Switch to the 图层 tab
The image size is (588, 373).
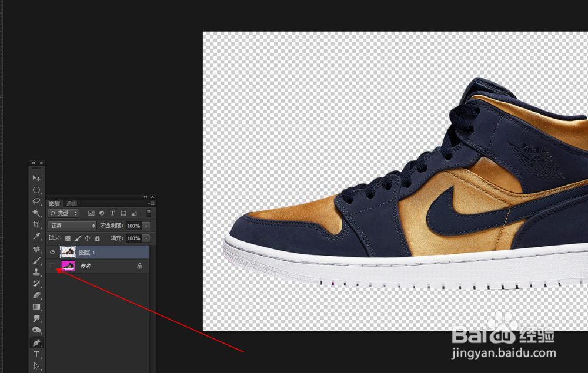point(54,203)
